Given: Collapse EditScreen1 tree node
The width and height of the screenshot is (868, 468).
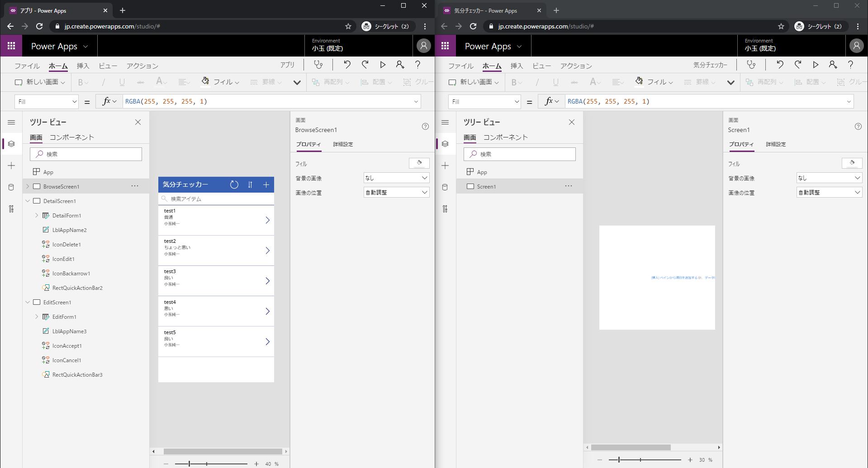Looking at the screenshot, I should tap(28, 302).
